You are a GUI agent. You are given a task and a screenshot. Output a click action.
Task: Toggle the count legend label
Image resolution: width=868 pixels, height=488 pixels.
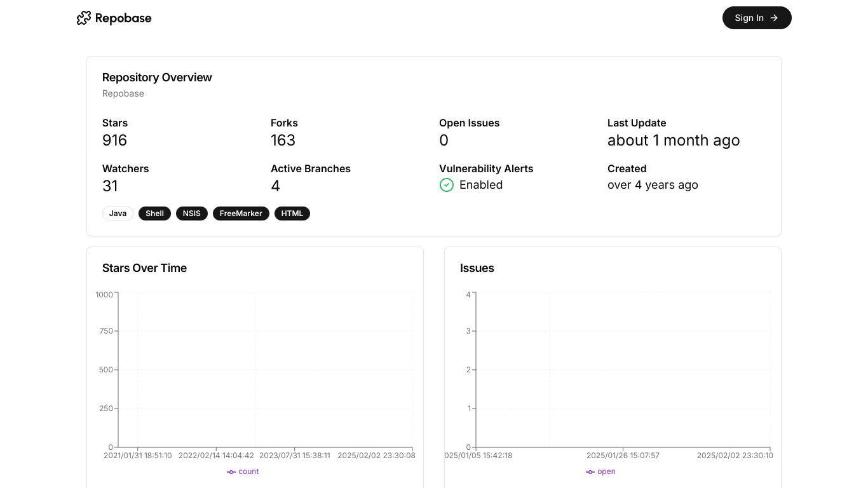pyautogui.click(x=248, y=471)
